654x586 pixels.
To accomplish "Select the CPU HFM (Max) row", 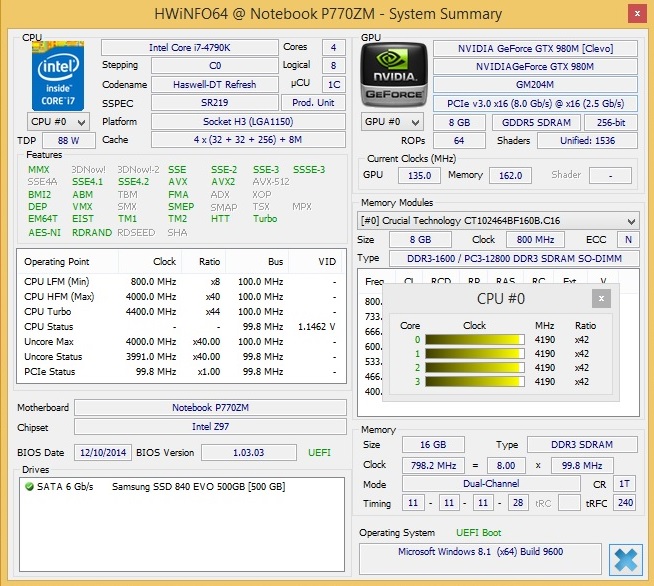I will pyautogui.click(x=181, y=297).
